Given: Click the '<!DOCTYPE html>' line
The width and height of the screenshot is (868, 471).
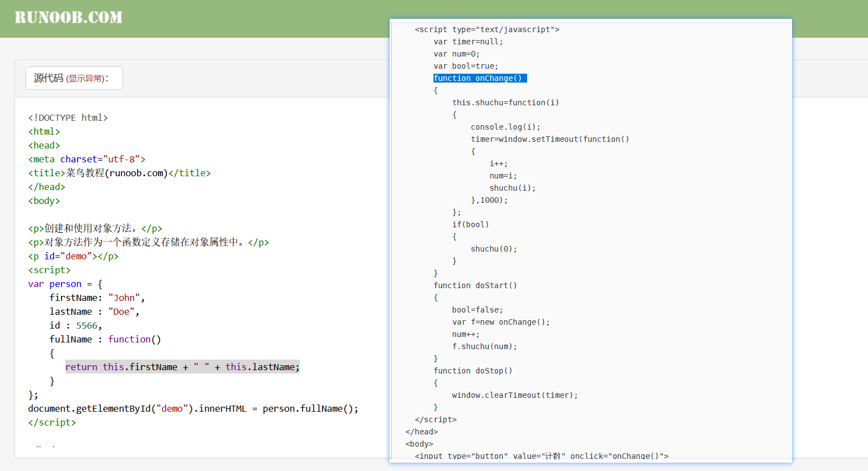Looking at the screenshot, I should [x=68, y=117].
